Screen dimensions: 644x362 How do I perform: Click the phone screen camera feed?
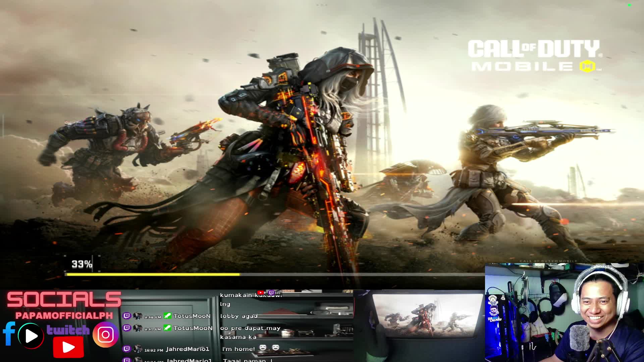click(419, 326)
